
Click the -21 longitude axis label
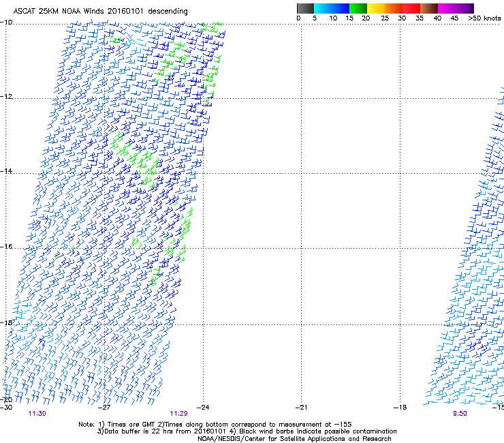click(x=302, y=408)
